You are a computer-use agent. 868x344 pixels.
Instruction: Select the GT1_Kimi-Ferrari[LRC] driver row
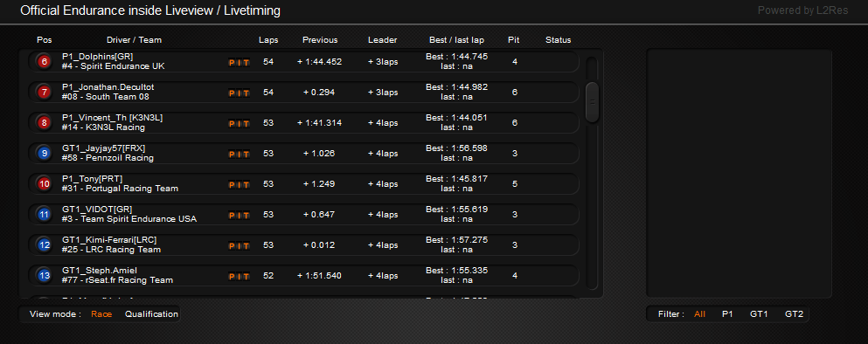tap(304, 245)
